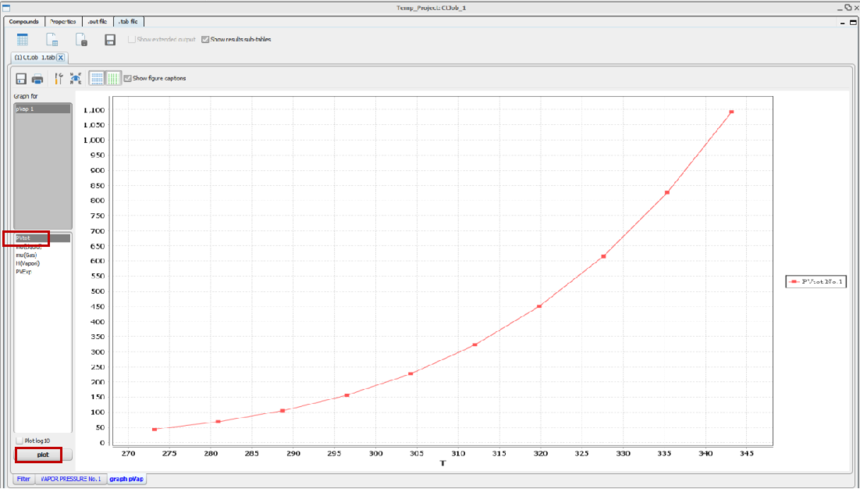Open graph settings tools icon
860x489 pixels.
coord(58,78)
